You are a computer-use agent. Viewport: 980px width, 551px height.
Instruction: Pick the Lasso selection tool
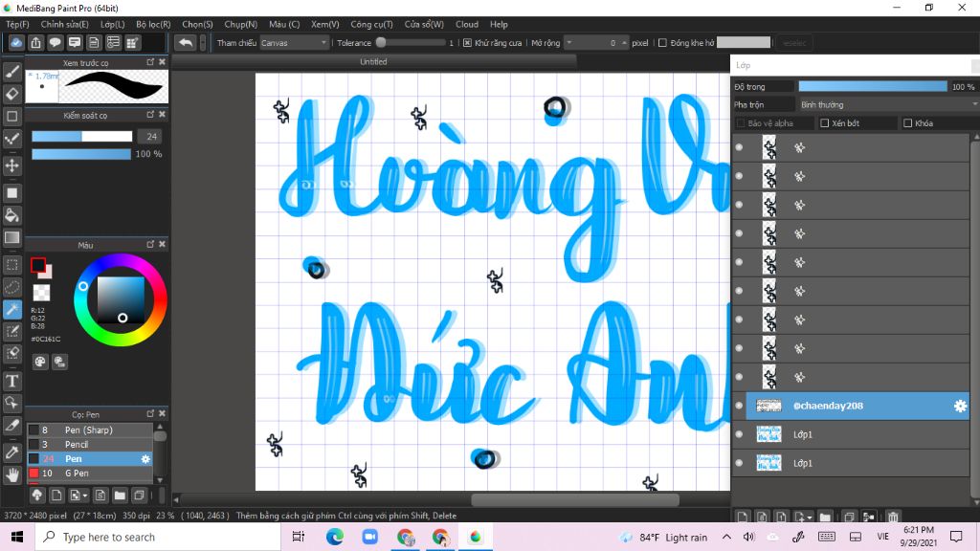11,287
